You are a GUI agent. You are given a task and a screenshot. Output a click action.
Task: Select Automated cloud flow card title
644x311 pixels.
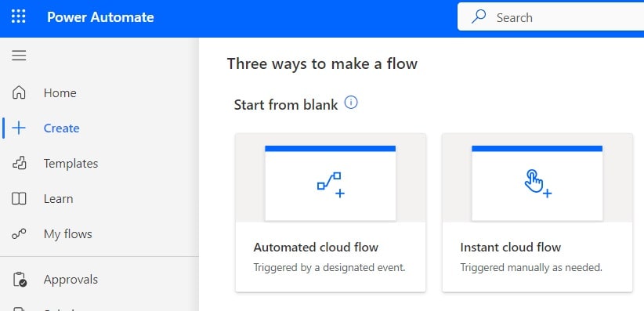[316, 248]
